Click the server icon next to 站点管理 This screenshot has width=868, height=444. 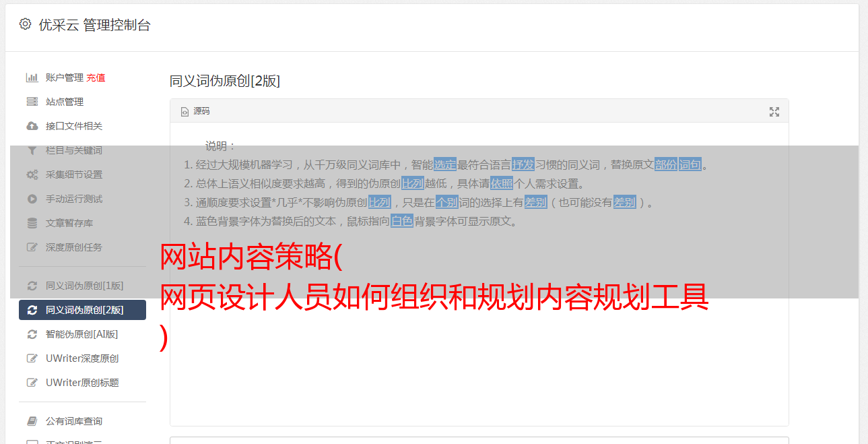[32, 102]
